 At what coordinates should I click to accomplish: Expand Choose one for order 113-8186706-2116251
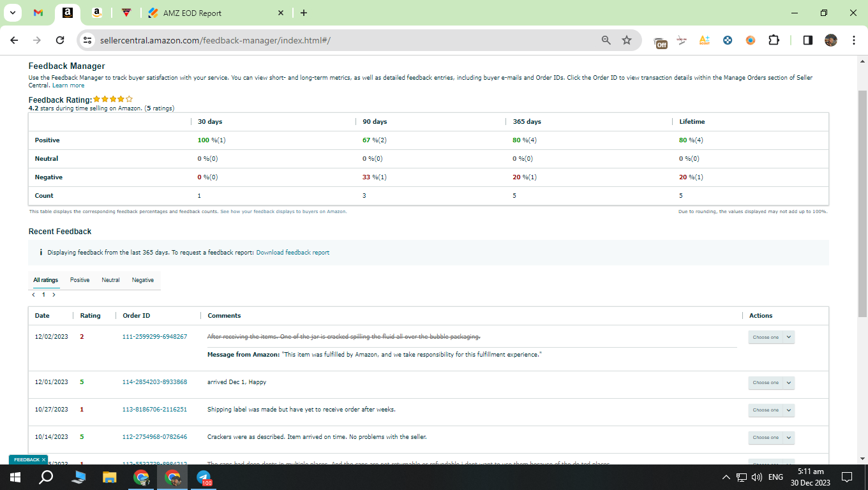coord(771,410)
